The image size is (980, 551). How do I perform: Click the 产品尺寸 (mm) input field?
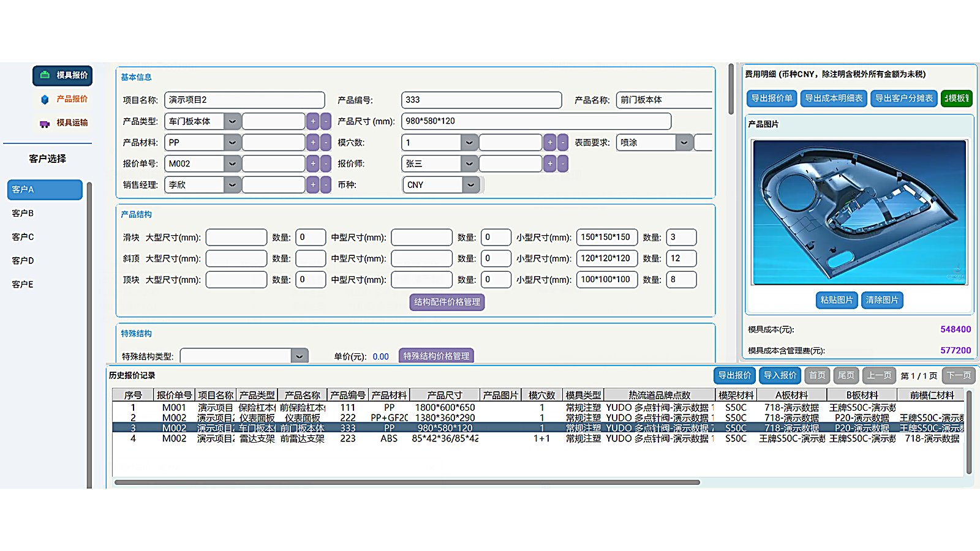click(536, 121)
